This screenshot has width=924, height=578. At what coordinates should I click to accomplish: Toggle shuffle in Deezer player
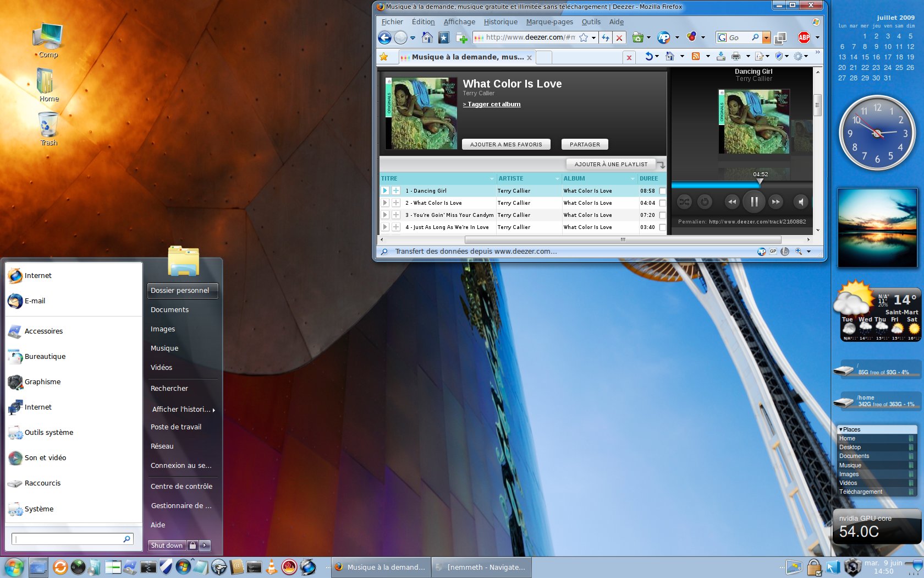tap(684, 202)
